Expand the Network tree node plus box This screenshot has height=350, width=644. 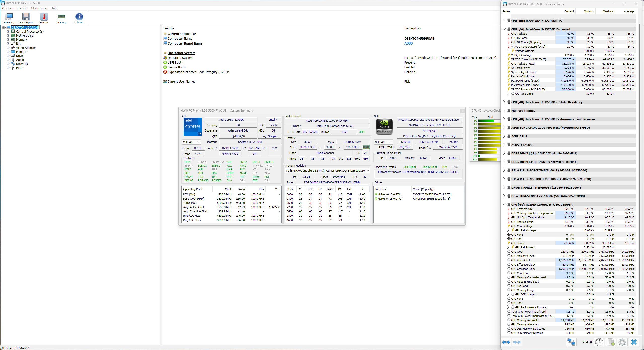[x=8, y=64]
